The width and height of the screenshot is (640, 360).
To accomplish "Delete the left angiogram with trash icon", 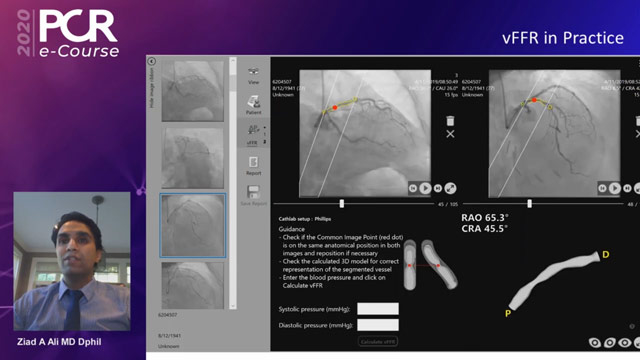I will (x=450, y=120).
